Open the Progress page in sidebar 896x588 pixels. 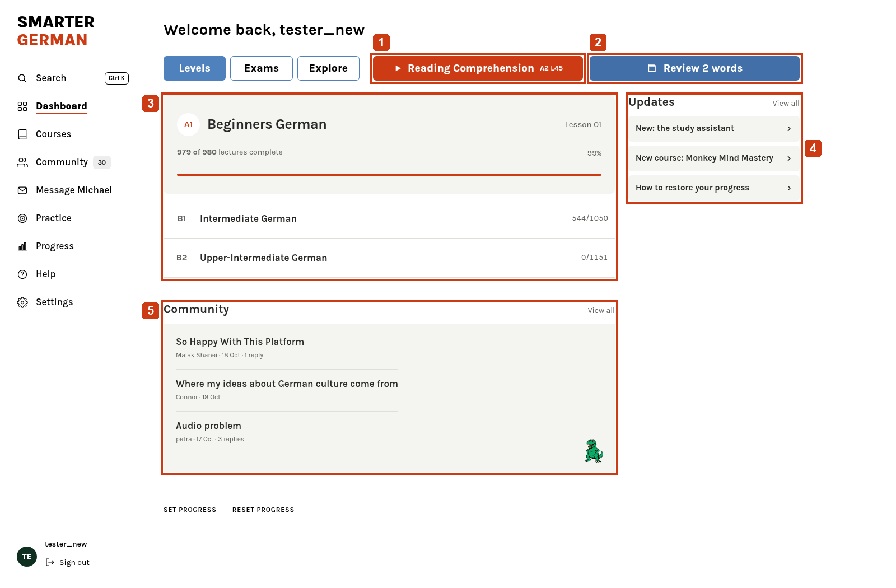tap(55, 246)
